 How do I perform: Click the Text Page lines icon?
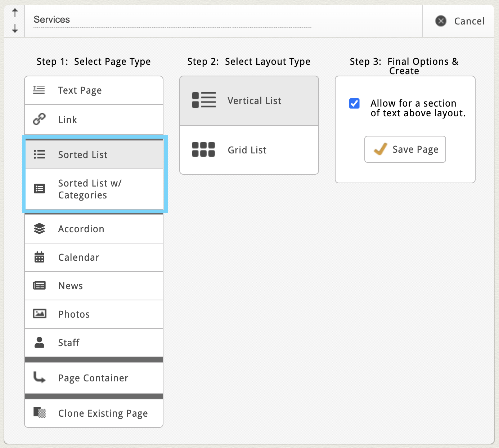[x=39, y=90]
